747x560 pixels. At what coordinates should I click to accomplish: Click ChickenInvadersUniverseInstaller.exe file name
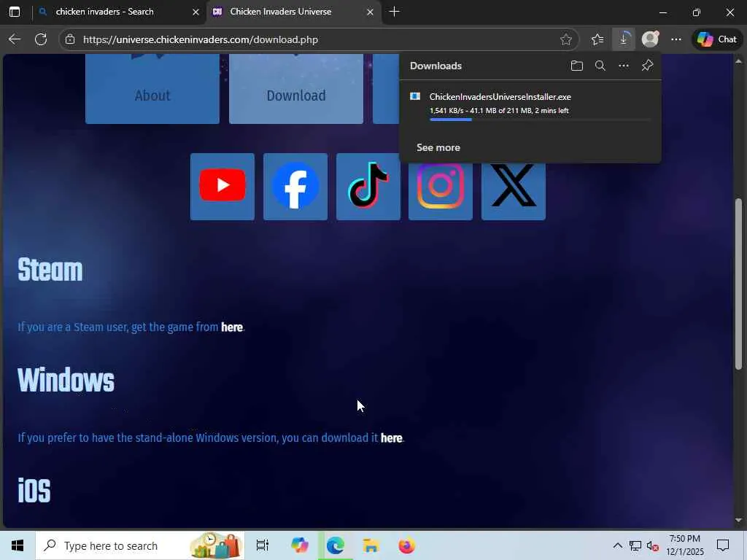click(500, 97)
